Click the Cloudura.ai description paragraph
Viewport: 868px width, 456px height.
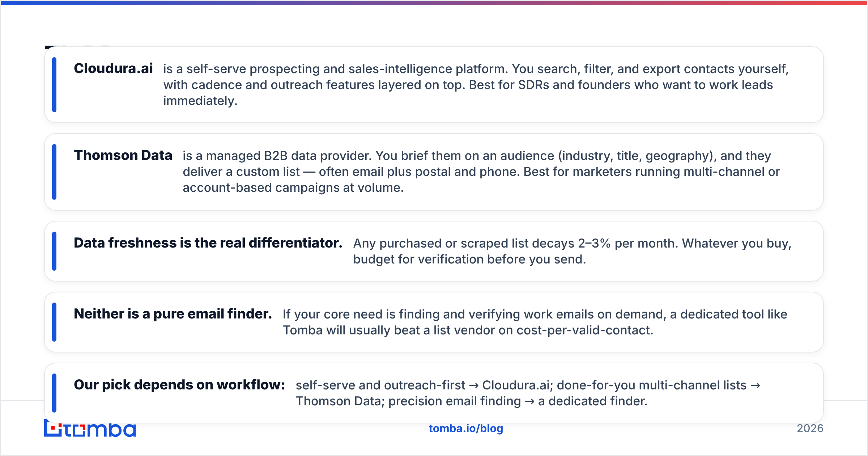click(x=476, y=85)
